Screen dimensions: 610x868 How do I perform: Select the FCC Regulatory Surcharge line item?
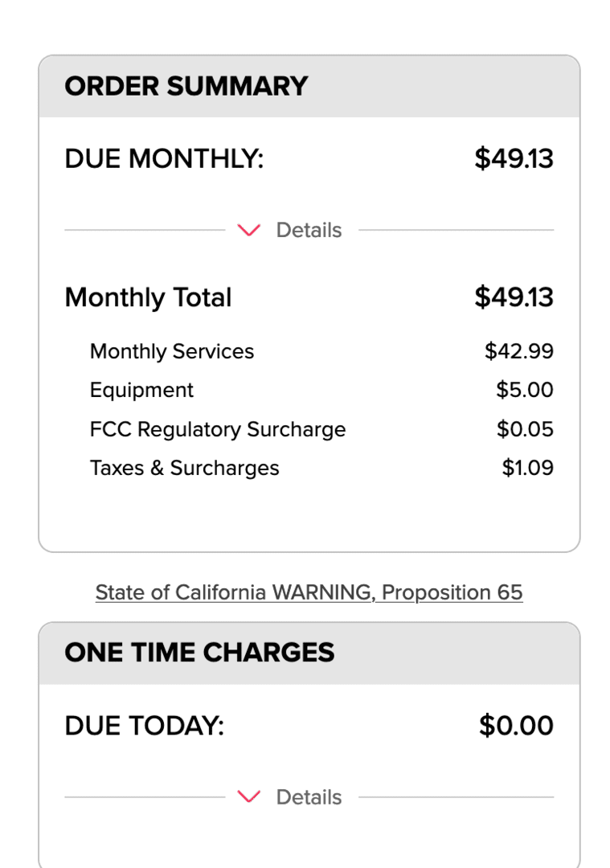321,429
